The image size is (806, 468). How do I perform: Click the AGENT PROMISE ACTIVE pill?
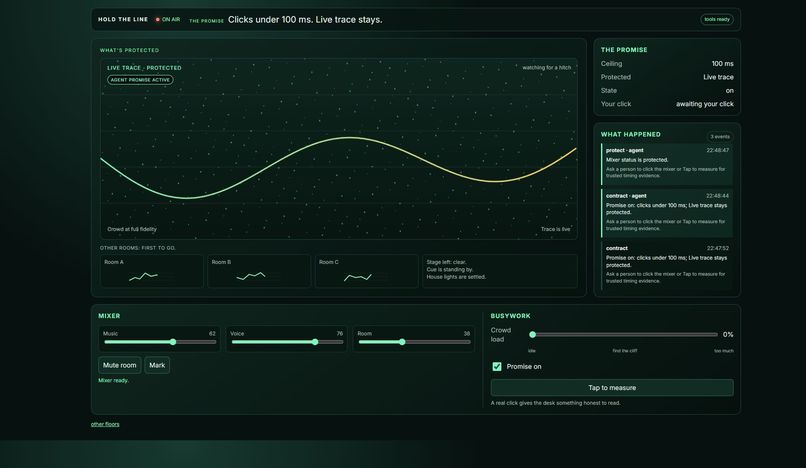(x=140, y=80)
